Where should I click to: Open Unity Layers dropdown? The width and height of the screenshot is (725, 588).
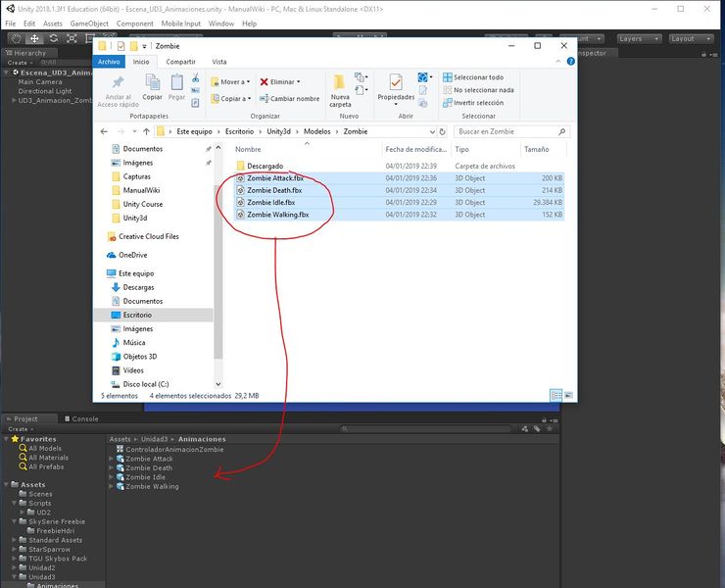639,39
